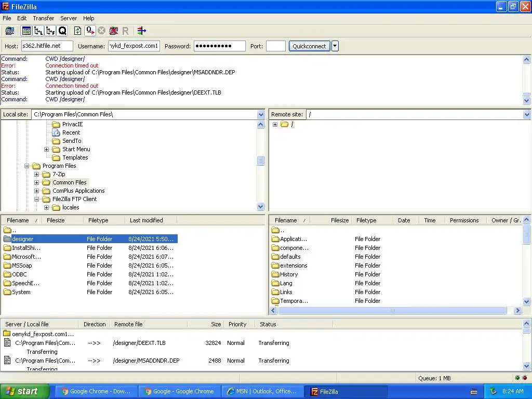
Task: Reconnect to the last server
Action: [126, 31]
